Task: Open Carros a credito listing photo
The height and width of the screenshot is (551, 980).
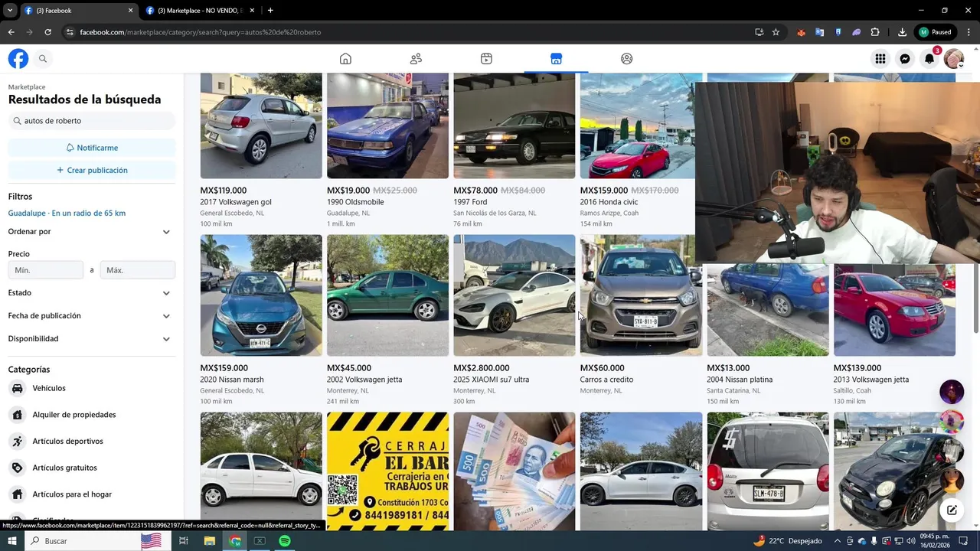Action: (x=641, y=295)
